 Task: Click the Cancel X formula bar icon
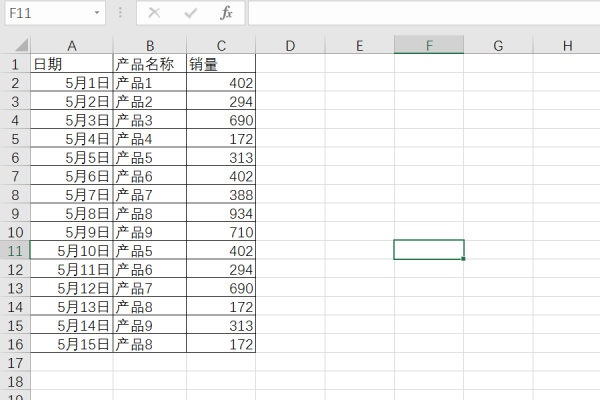[154, 13]
